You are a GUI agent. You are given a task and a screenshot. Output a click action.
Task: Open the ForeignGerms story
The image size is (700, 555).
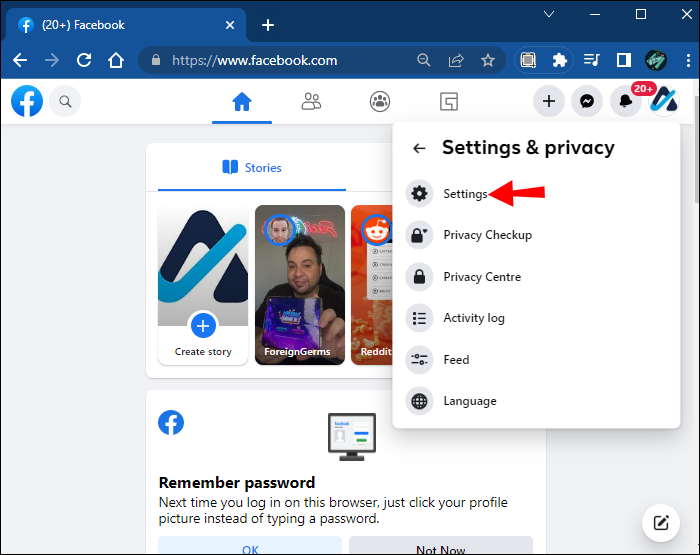(x=300, y=285)
